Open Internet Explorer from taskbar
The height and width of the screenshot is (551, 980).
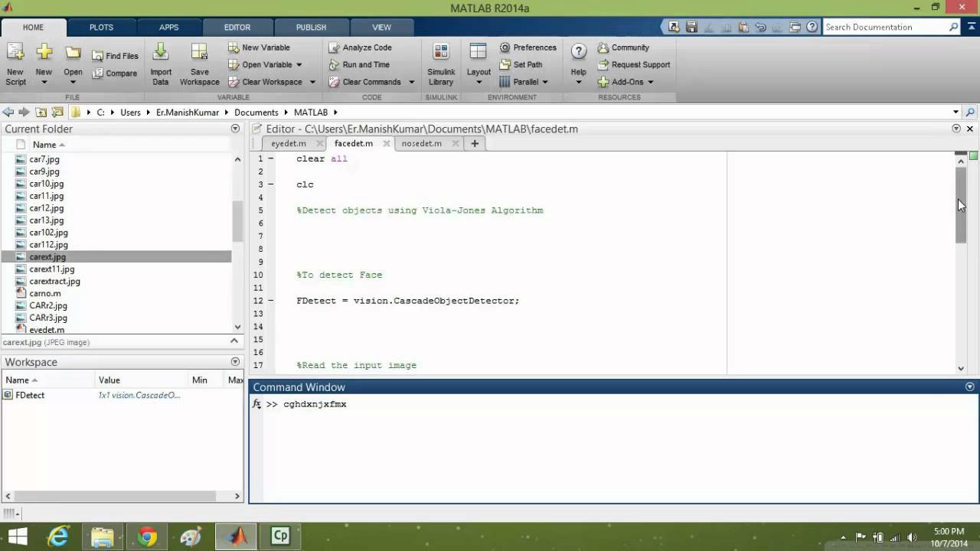(x=58, y=536)
